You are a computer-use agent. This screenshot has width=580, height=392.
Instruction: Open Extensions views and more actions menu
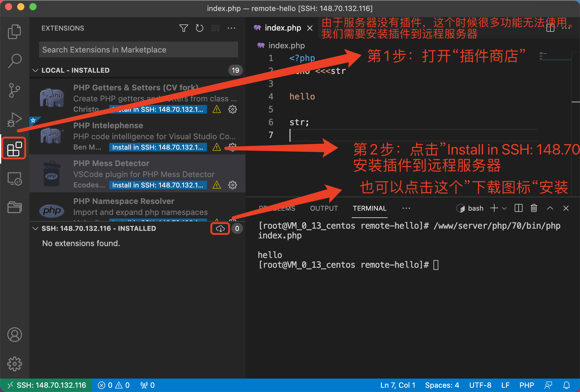pos(231,28)
